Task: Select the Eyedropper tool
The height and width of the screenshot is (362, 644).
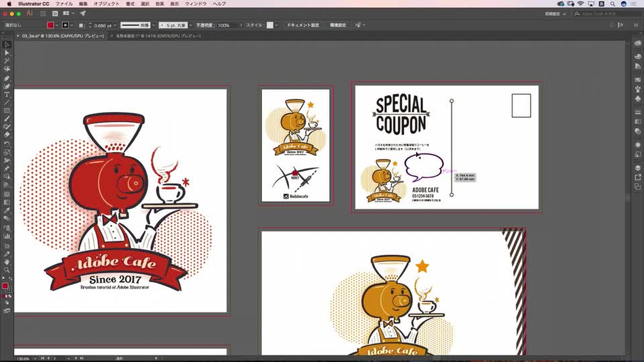Action: click(x=7, y=210)
